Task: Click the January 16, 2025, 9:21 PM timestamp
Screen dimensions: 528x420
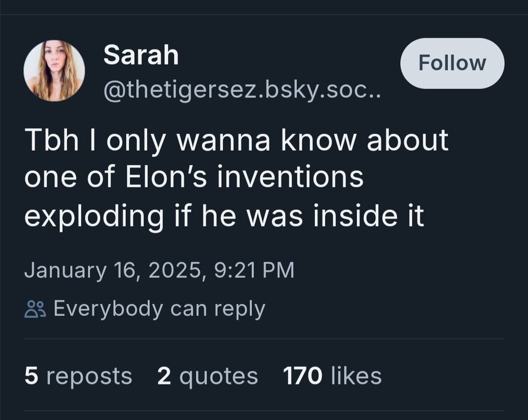Action: [159, 270]
